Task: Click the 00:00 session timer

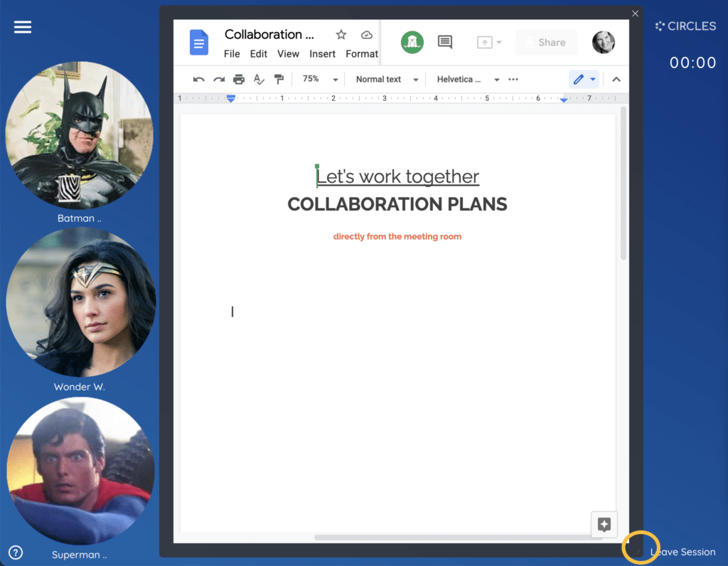Action: coord(692,63)
